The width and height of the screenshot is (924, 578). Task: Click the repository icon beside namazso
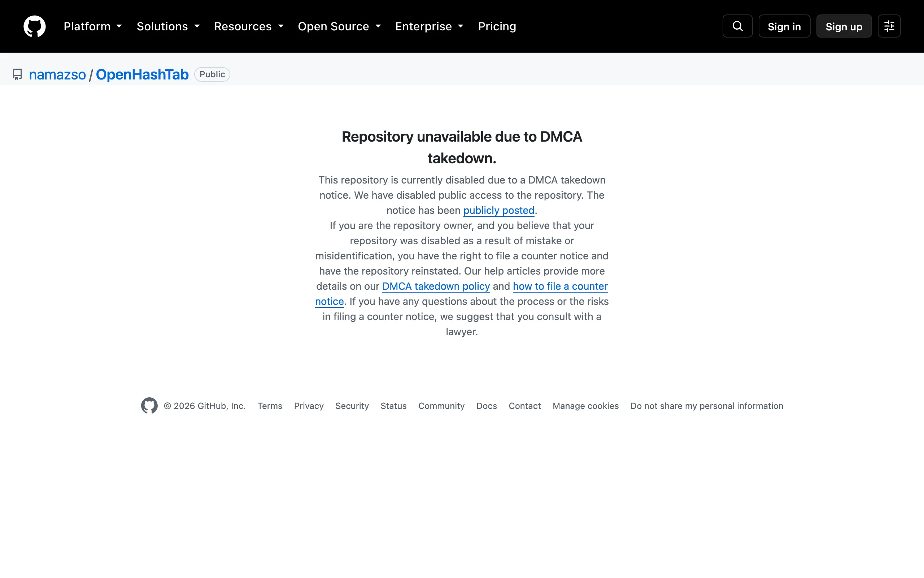click(17, 74)
